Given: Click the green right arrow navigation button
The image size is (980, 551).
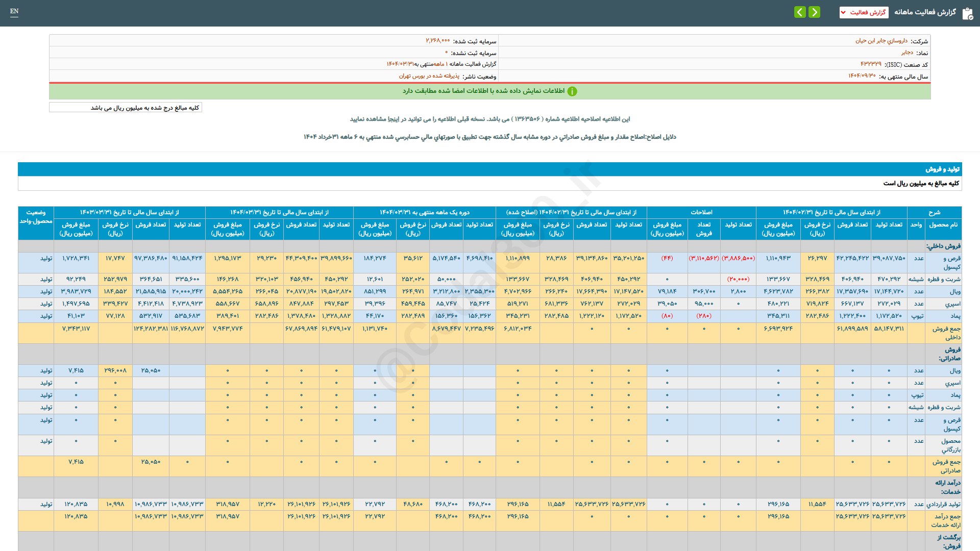Looking at the screenshot, I should pos(815,12).
